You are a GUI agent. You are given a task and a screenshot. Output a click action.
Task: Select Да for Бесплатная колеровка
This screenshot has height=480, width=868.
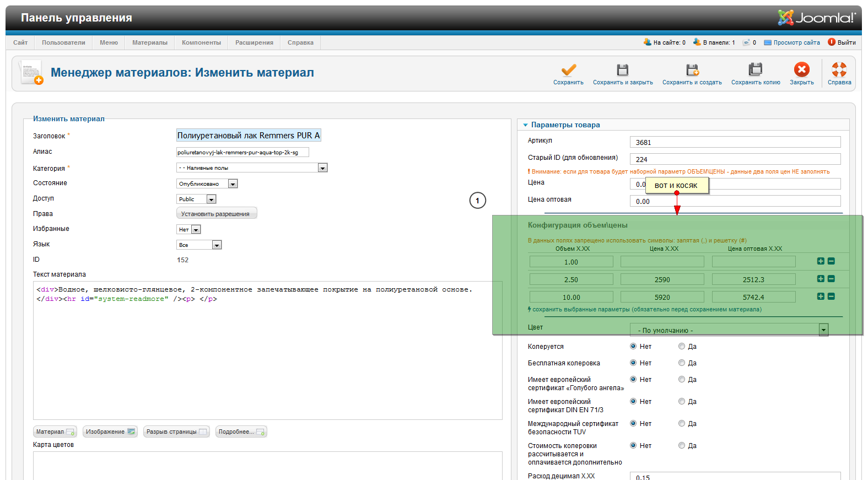(x=682, y=363)
